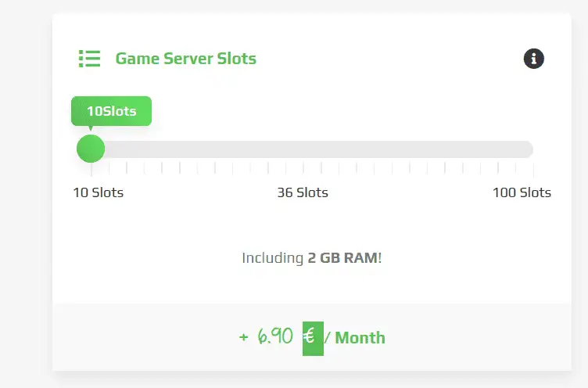Click the plus sign before the price
This screenshot has width=588, height=388.
point(244,337)
